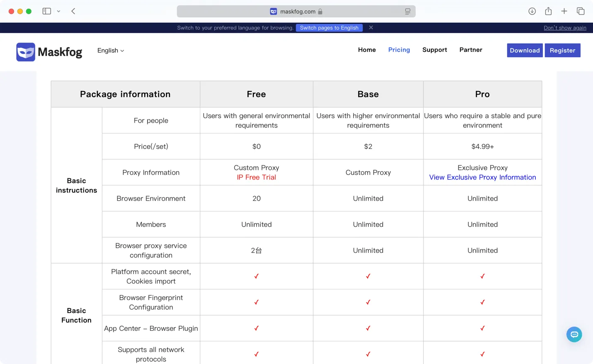Image resolution: width=593 pixels, height=364 pixels.
Task: Select the Support menu item
Action: coord(435,49)
